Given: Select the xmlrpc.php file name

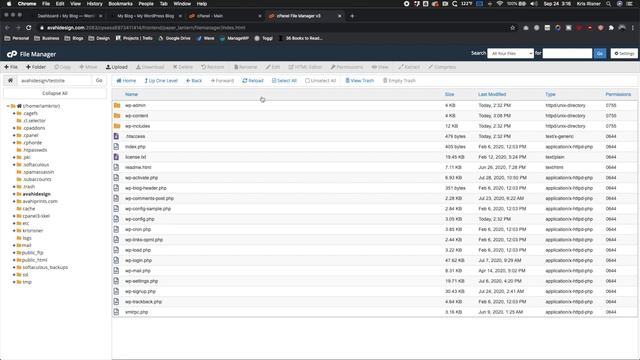Looking at the screenshot, I should (x=136, y=312).
